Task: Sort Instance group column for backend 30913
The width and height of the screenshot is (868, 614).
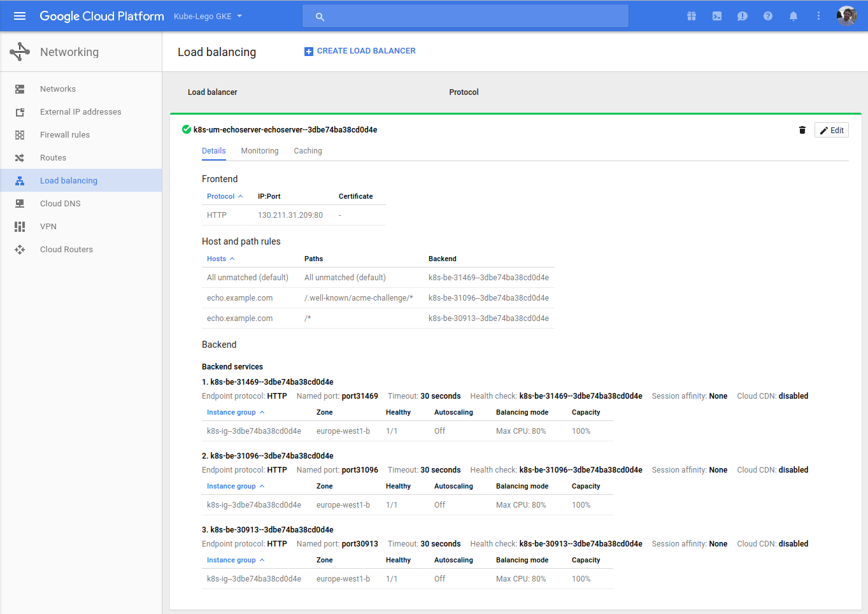Action: point(235,560)
